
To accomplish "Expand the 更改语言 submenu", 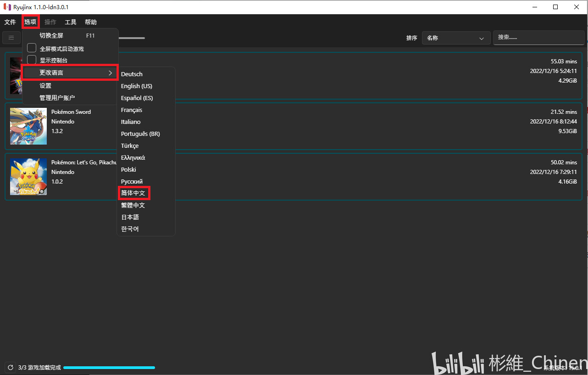I will [x=70, y=73].
